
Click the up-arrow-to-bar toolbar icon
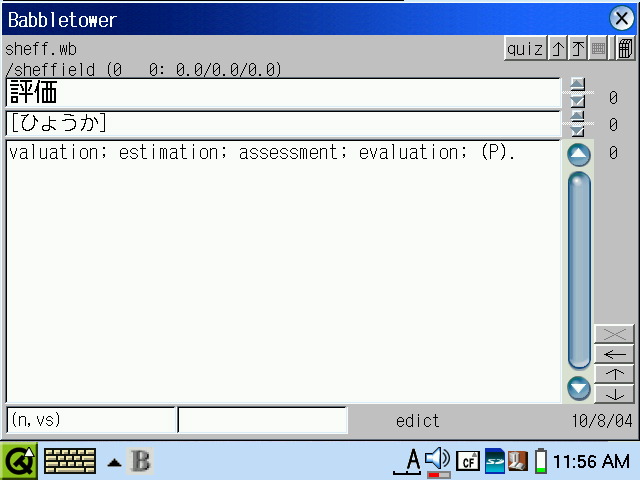pyautogui.click(x=578, y=49)
